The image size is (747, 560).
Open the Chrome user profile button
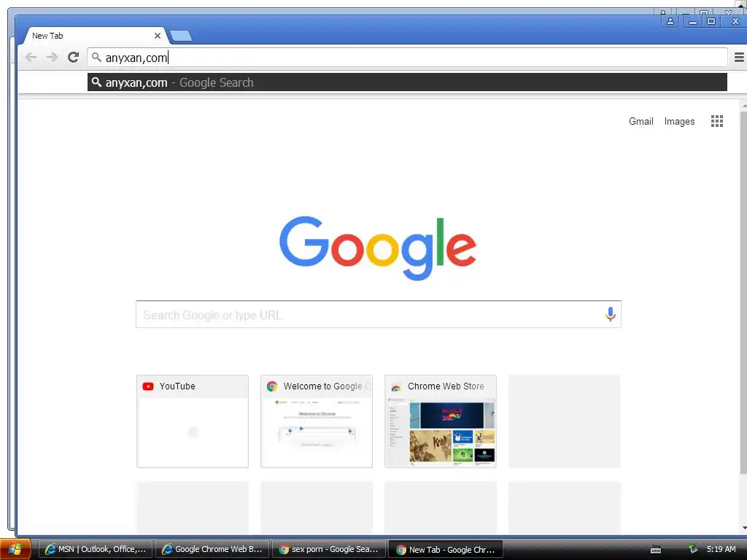click(670, 21)
